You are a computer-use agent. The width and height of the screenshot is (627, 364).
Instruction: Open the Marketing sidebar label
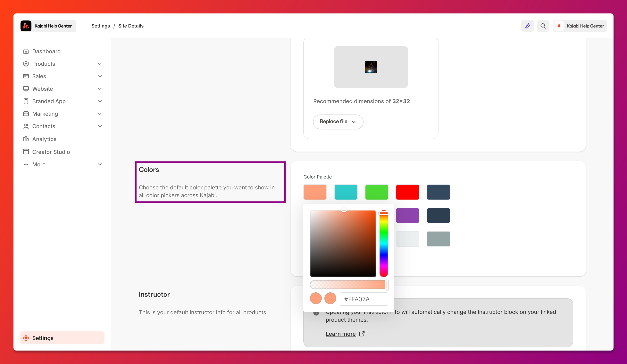[45, 114]
